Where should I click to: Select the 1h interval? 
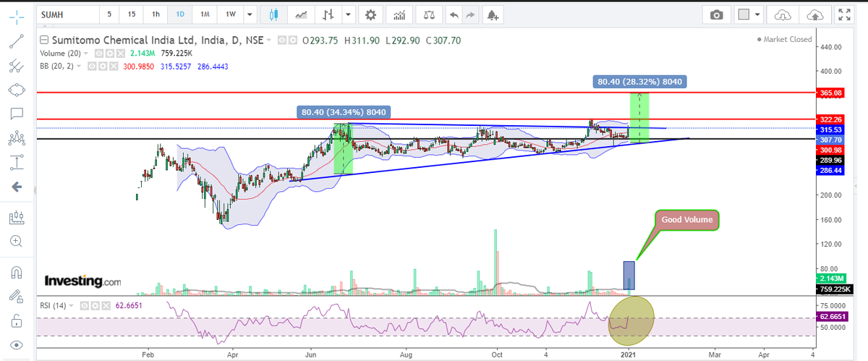tap(156, 14)
